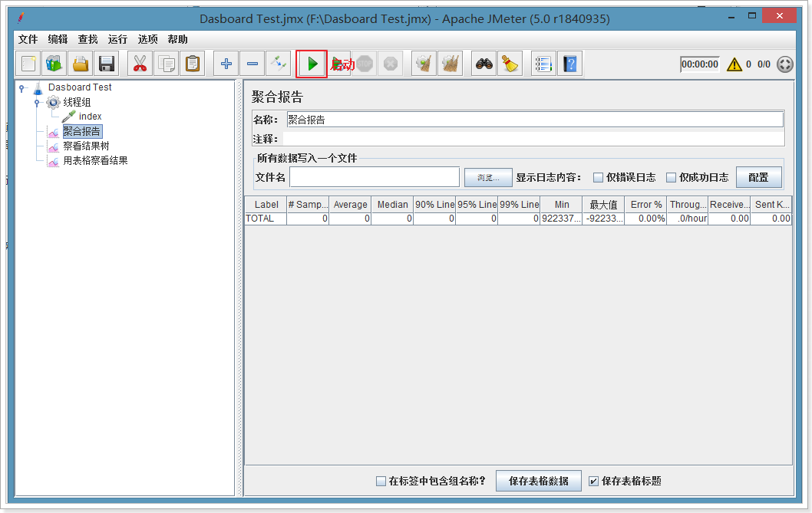Image resolution: width=812 pixels, height=513 pixels.
Task: Save the current test plan
Action: click(x=107, y=64)
